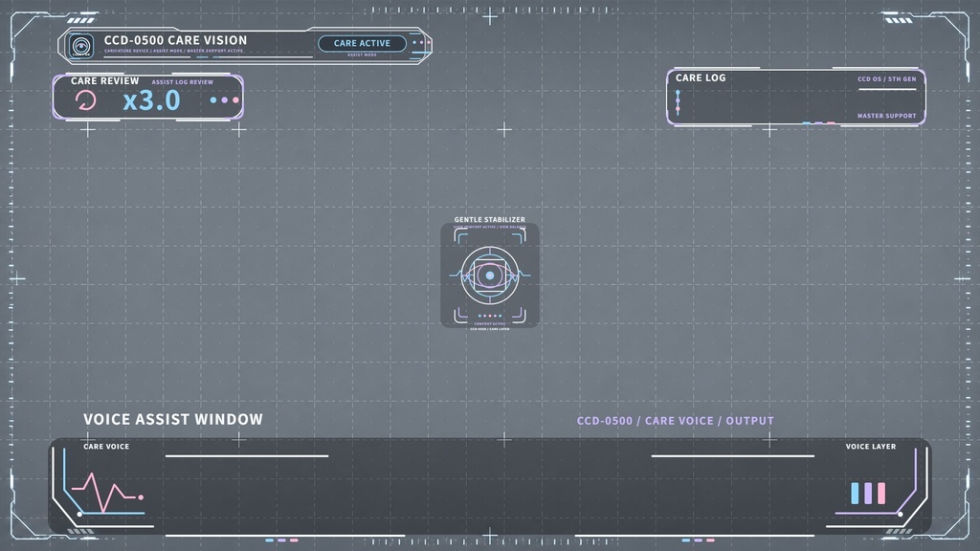Click the VOICE ASSIST WINDOW heading
The image size is (980, 551).
point(173,419)
